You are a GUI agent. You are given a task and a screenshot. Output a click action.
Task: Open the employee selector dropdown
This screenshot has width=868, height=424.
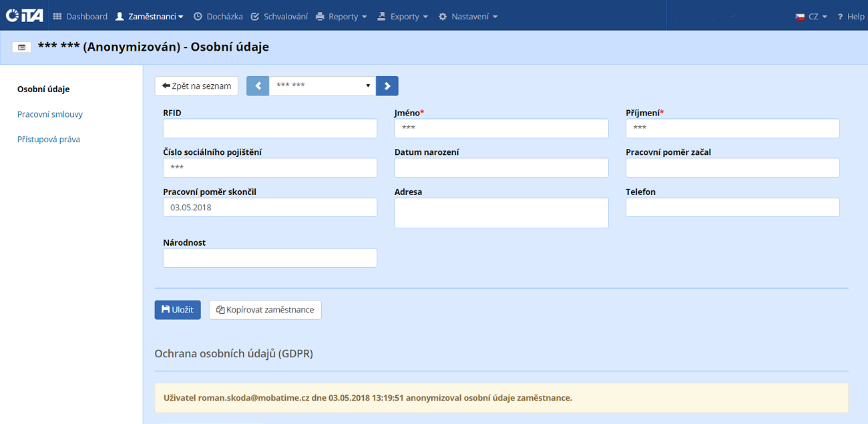tap(322, 86)
